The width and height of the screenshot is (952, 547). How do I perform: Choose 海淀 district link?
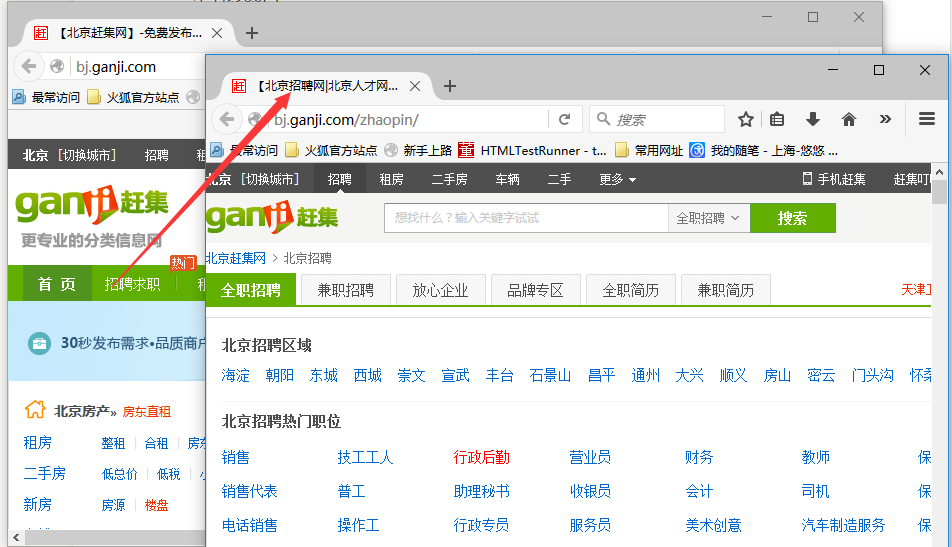click(236, 375)
